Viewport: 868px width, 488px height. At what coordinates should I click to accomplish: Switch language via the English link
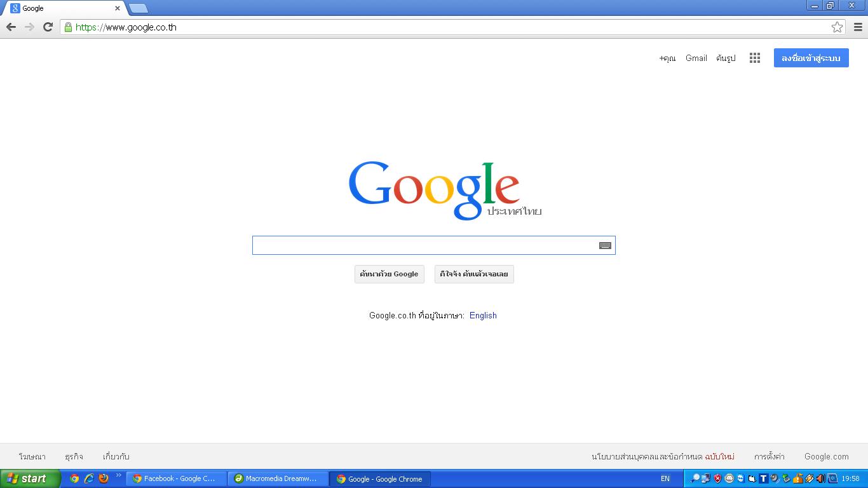click(x=483, y=315)
